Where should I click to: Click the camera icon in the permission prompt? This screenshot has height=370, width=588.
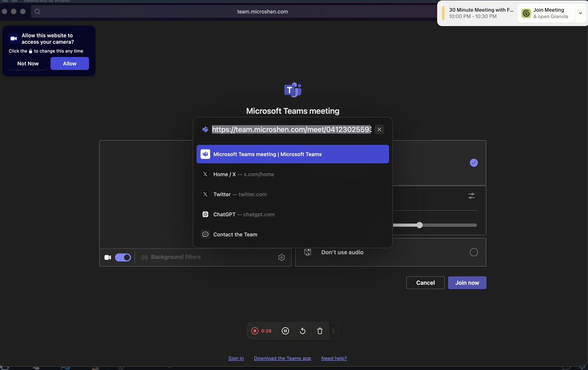14,38
